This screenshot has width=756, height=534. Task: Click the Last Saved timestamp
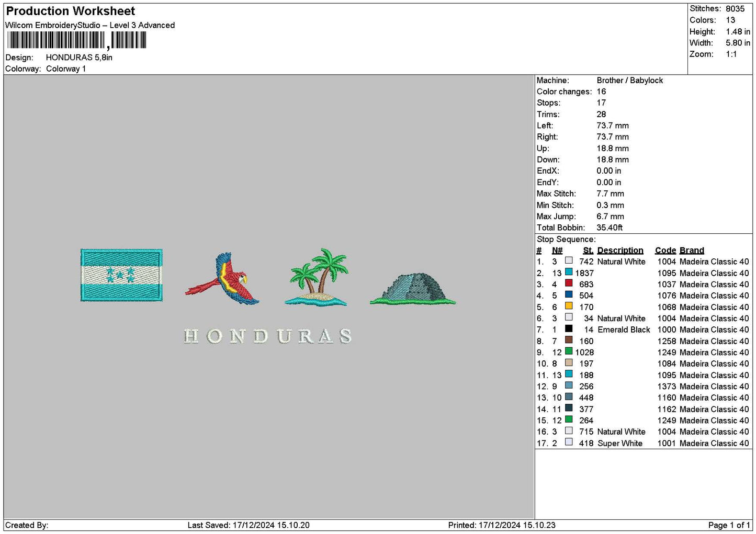pos(249,526)
